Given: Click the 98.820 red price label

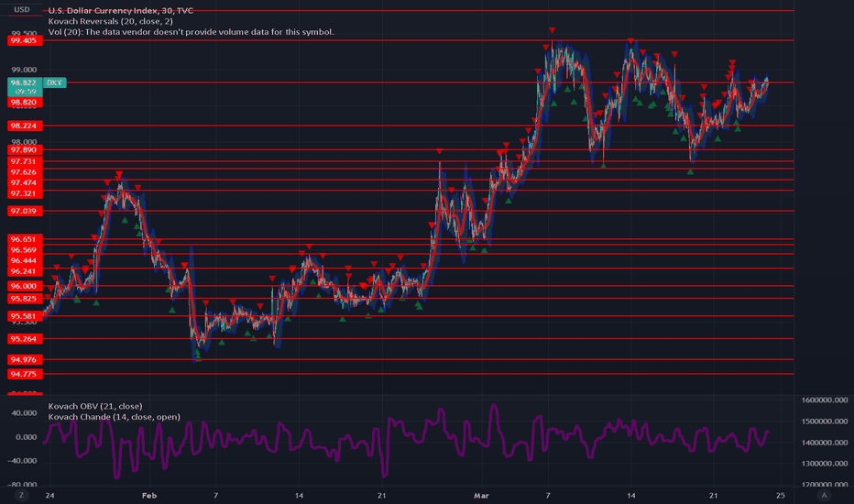Looking at the screenshot, I should click(25, 103).
